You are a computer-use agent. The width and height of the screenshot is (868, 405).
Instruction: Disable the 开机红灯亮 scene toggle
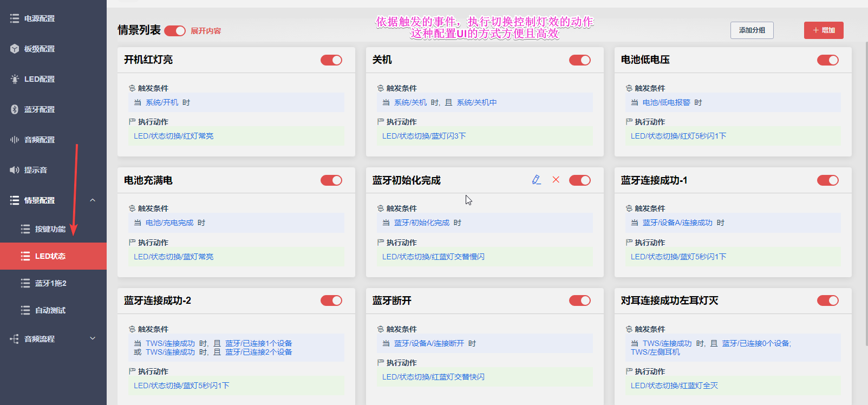pyautogui.click(x=331, y=60)
